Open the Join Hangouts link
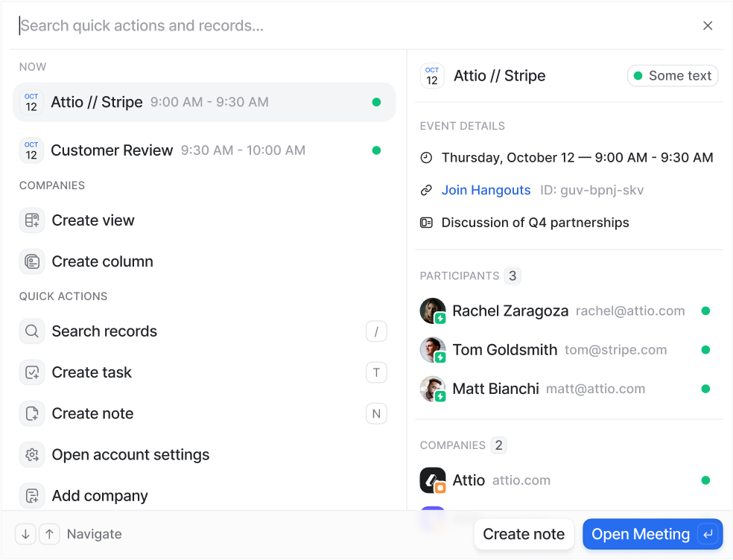 [486, 190]
